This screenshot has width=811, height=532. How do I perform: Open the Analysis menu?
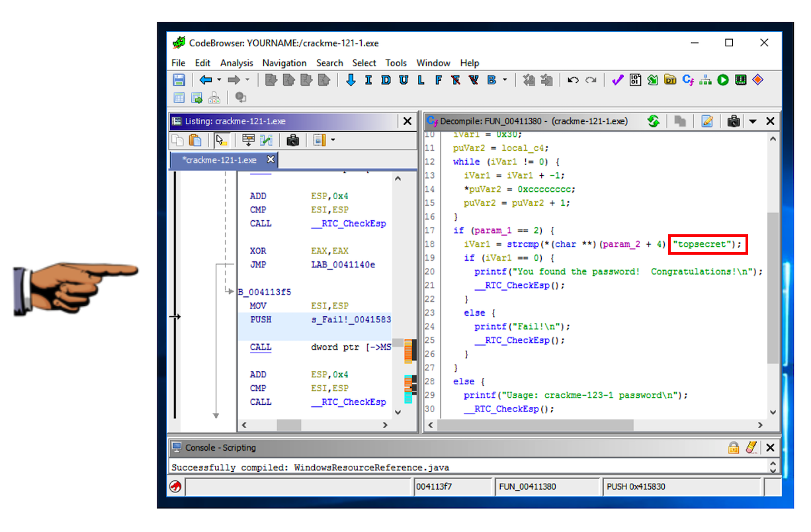click(x=236, y=63)
